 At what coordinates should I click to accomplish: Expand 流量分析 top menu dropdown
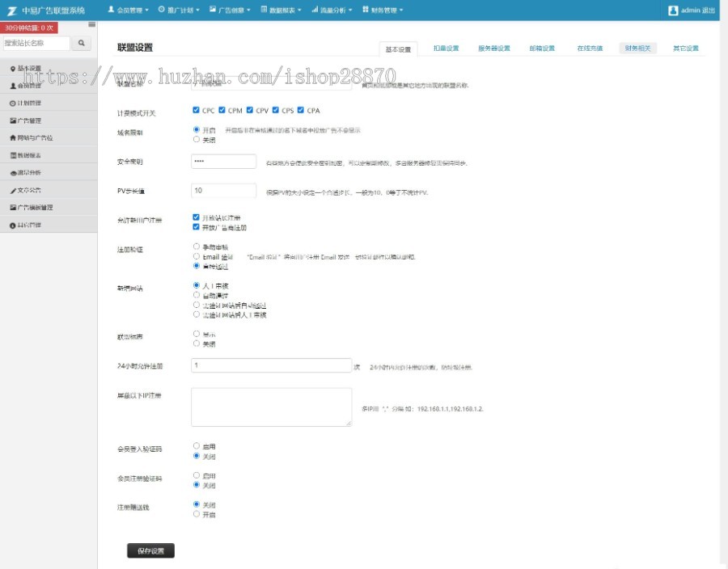coord(332,10)
